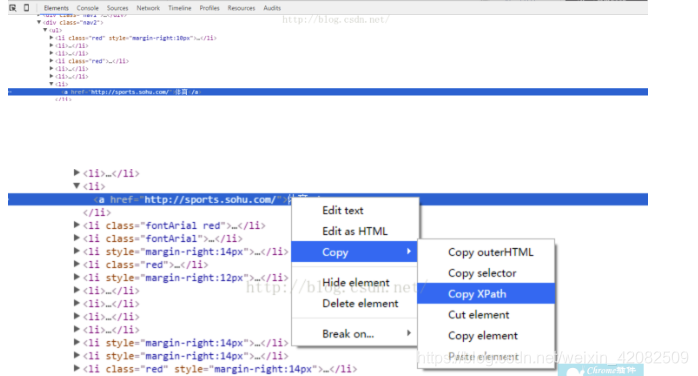Image resolution: width=698 pixels, height=376 pixels.
Task: Collapse the div class="nav2" node
Action: (x=39, y=22)
